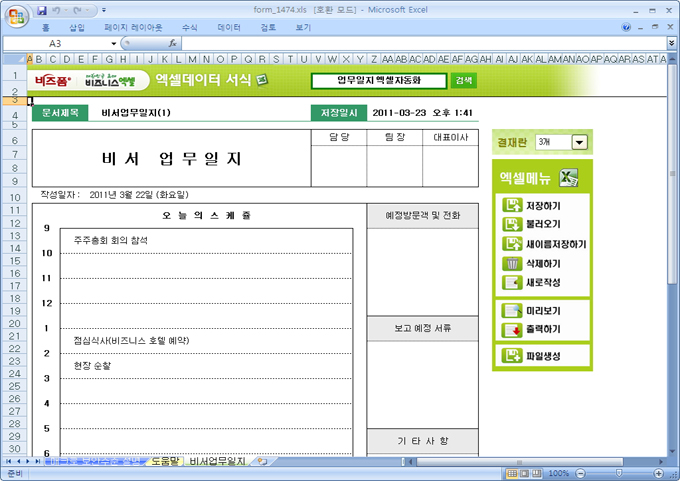Viewport: 680px width, 481px height.
Task: Click the 대표이사 approval header cell
Action: 451,137
